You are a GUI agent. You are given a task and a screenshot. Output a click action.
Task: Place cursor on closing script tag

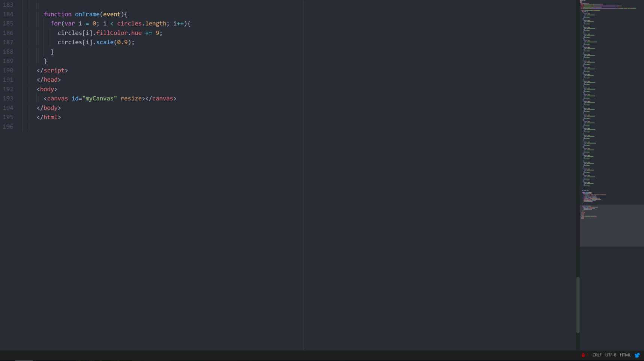click(x=52, y=70)
